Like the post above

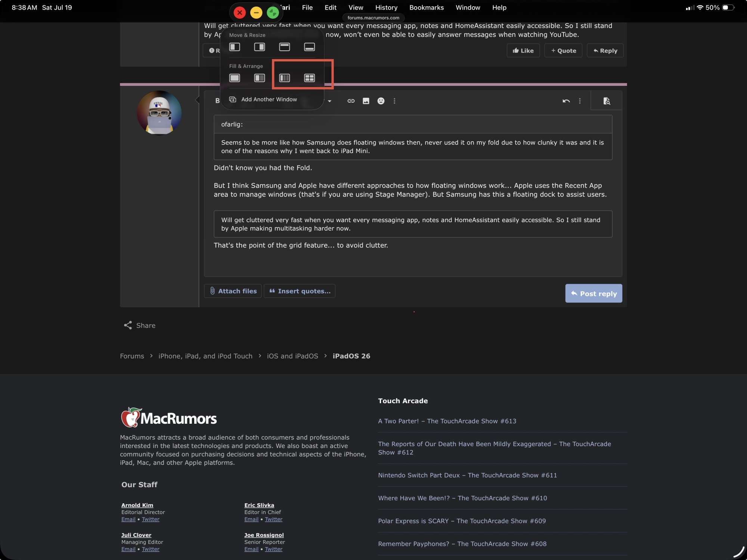[x=523, y=51]
